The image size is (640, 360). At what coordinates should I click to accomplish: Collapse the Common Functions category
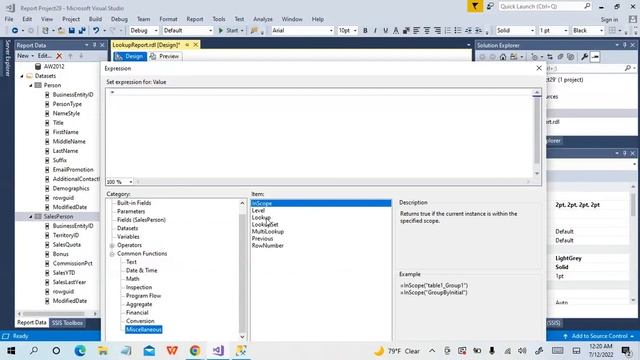click(112, 254)
